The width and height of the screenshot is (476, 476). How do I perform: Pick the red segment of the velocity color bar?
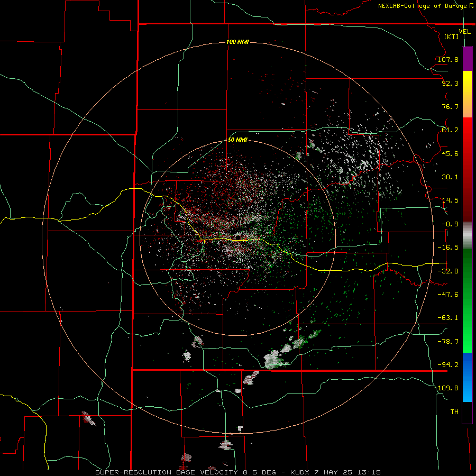467,169
